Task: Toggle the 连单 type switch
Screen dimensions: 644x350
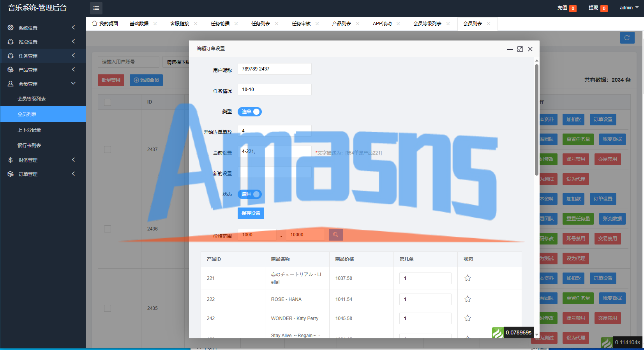Action: pos(250,112)
